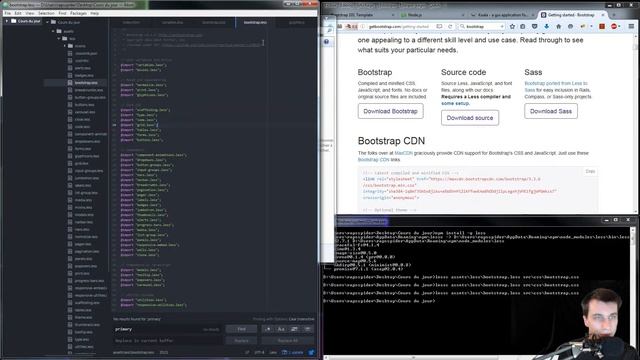Click the Replace button in Atom
Viewport: 640px width, 360px height.
coord(241,340)
